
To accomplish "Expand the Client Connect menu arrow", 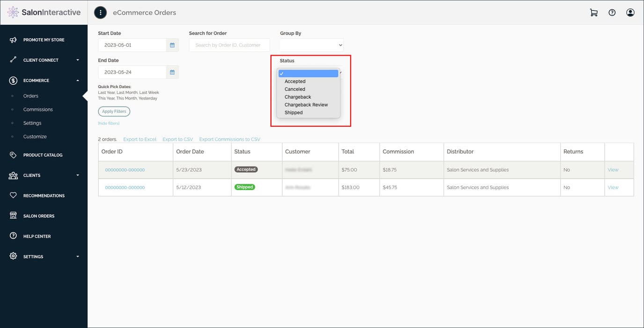I will click(78, 60).
